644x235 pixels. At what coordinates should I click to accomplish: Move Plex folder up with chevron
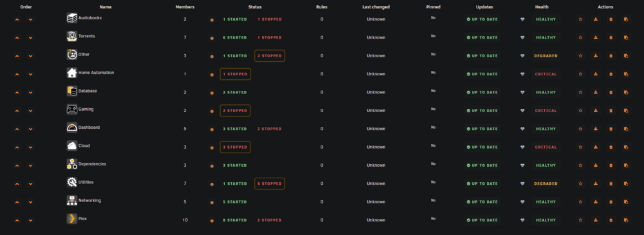point(17,220)
